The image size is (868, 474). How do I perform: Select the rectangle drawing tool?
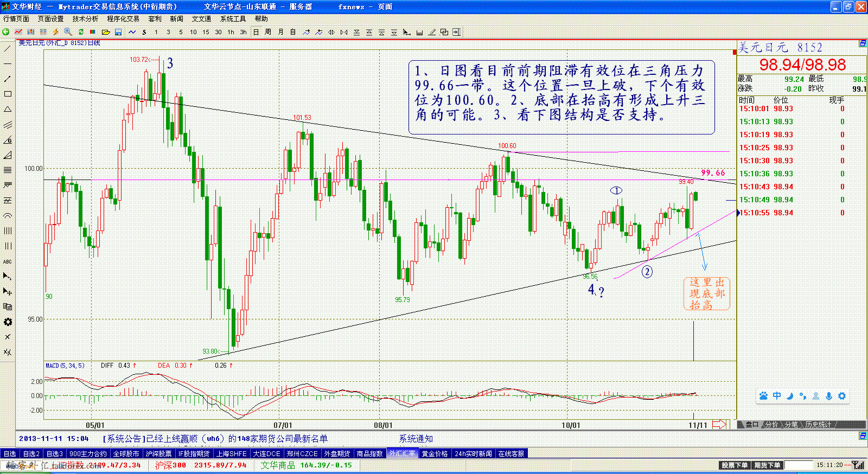(8, 94)
